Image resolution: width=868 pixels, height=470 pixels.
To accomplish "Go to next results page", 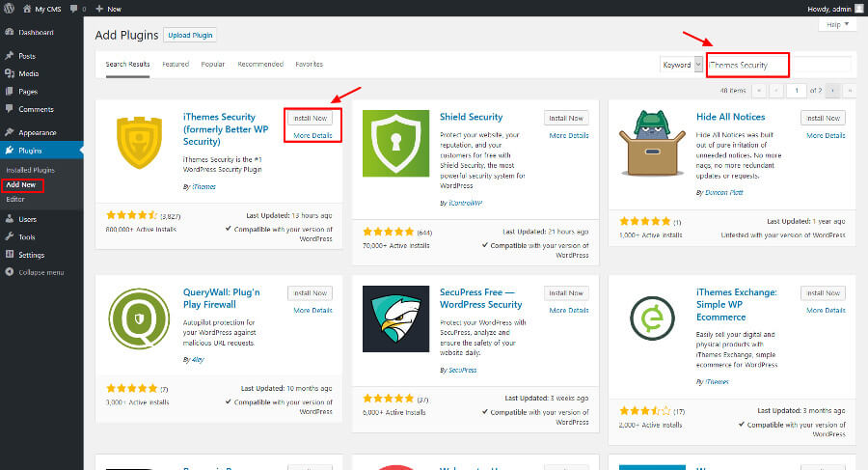I will pos(832,91).
